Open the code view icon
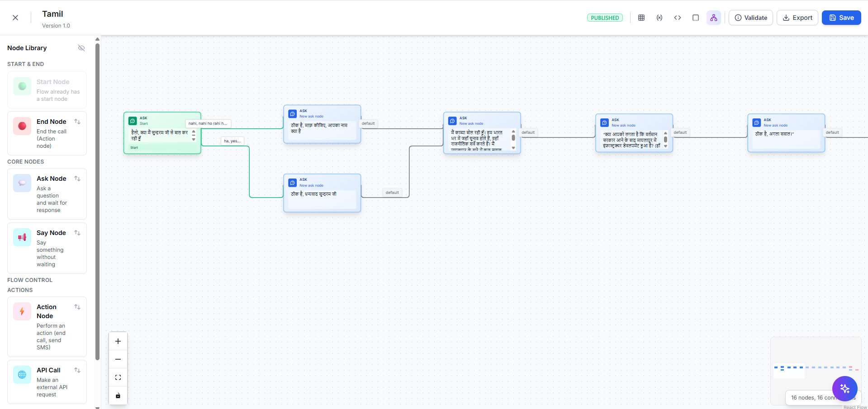 click(678, 18)
